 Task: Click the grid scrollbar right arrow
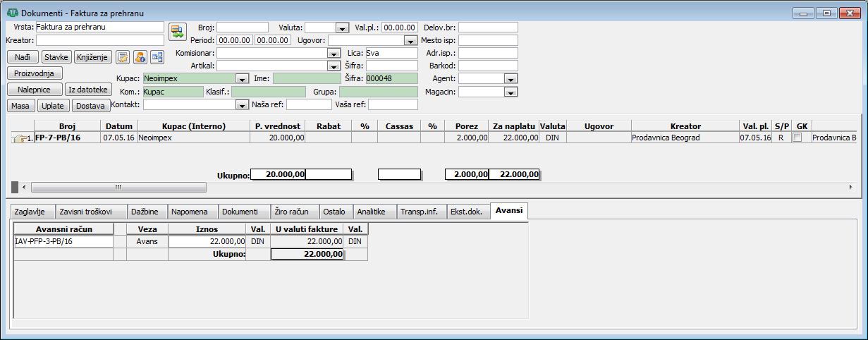[852, 187]
